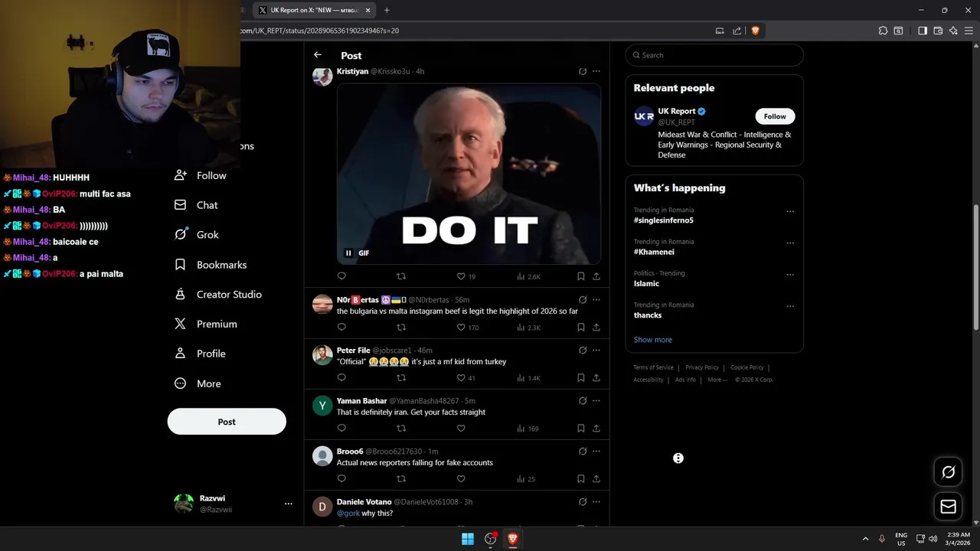Share Peter File's post
Viewport: 980px width, 551px height.
pyautogui.click(x=596, y=378)
